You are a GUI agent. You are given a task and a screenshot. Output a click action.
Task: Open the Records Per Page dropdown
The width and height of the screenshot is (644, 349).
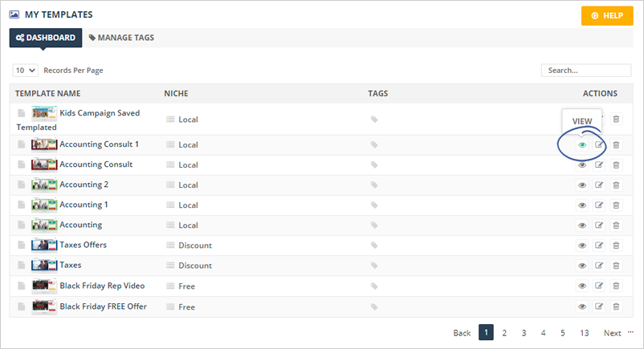coord(26,71)
